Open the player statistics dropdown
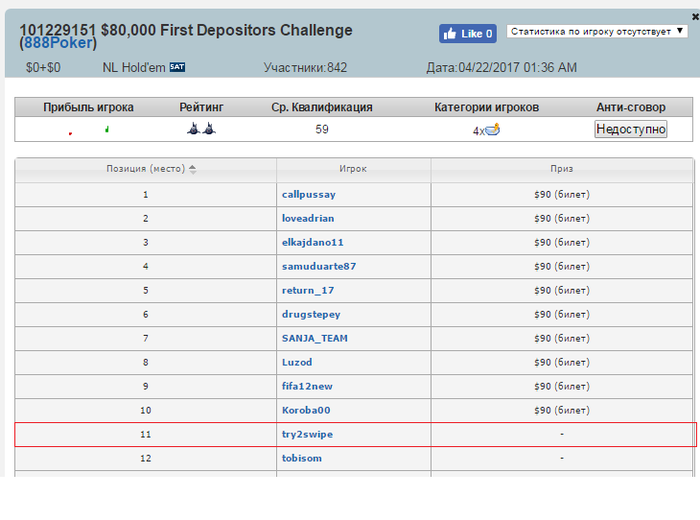Image resolution: width=700 pixels, height=520 pixels. tap(596, 32)
